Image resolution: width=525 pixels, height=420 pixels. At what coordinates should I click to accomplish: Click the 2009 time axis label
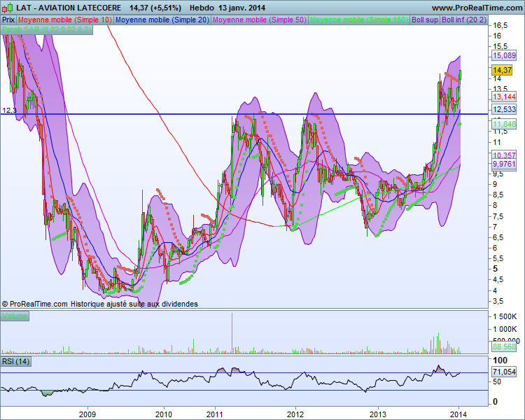(x=87, y=414)
